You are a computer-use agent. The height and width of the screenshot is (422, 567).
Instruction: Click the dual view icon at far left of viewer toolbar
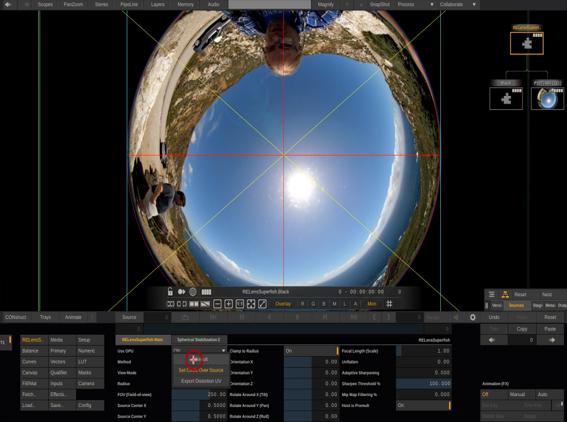[x=171, y=304]
